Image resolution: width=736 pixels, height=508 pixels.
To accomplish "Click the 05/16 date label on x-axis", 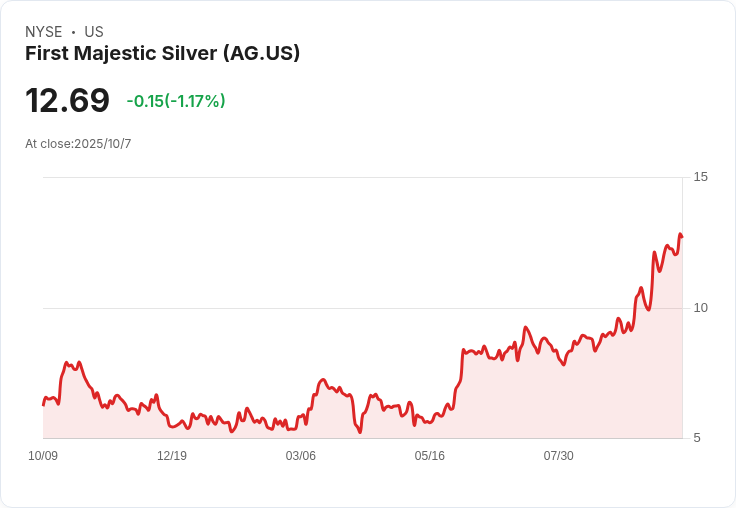I will (x=429, y=455).
